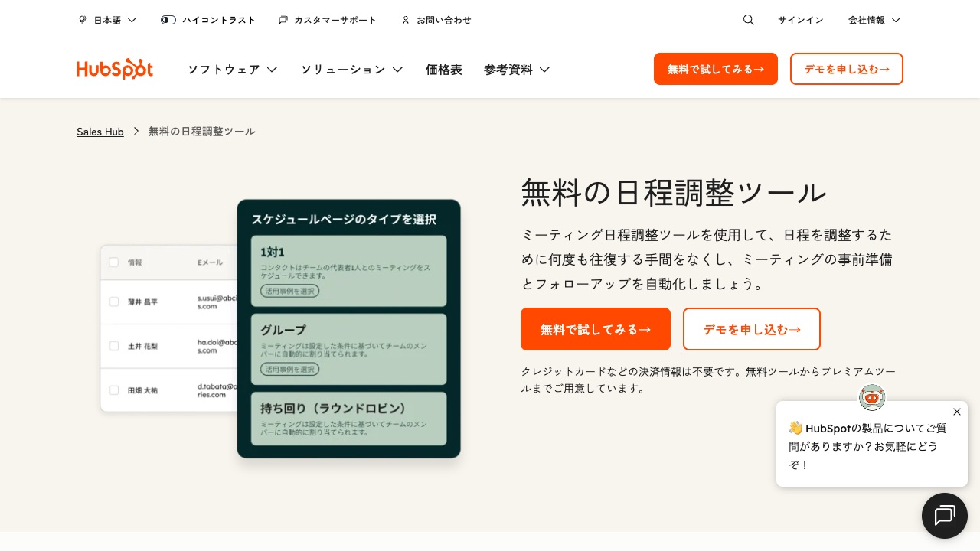Click スケジュールページのタイプを選択 title
Image resolution: width=980 pixels, height=551 pixels.
(344, 220)
